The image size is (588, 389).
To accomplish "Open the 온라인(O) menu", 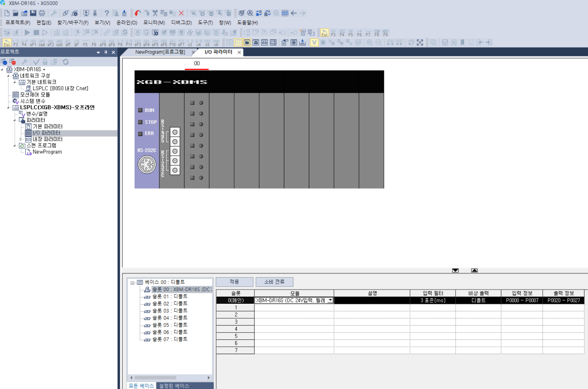I will (x=127, y=23).
